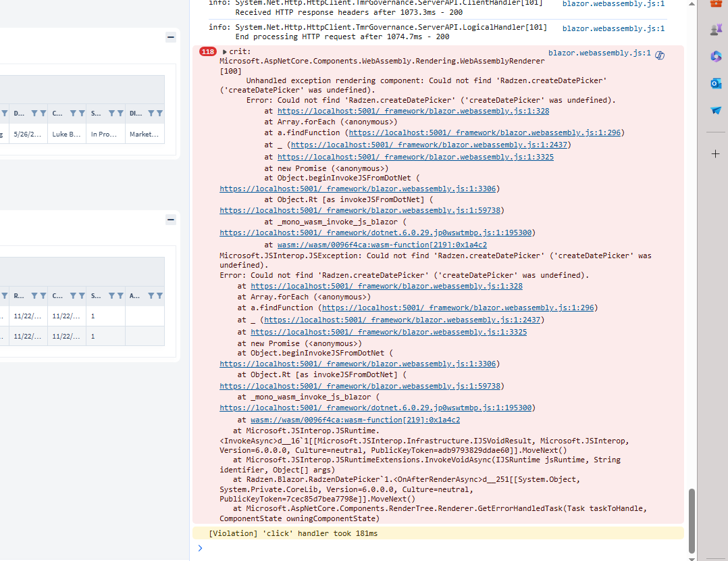Image resolution: width=728 pixels, height=561 pixels.
Task: Select the 5/26/2... date cell
Action: pos(28,134)
